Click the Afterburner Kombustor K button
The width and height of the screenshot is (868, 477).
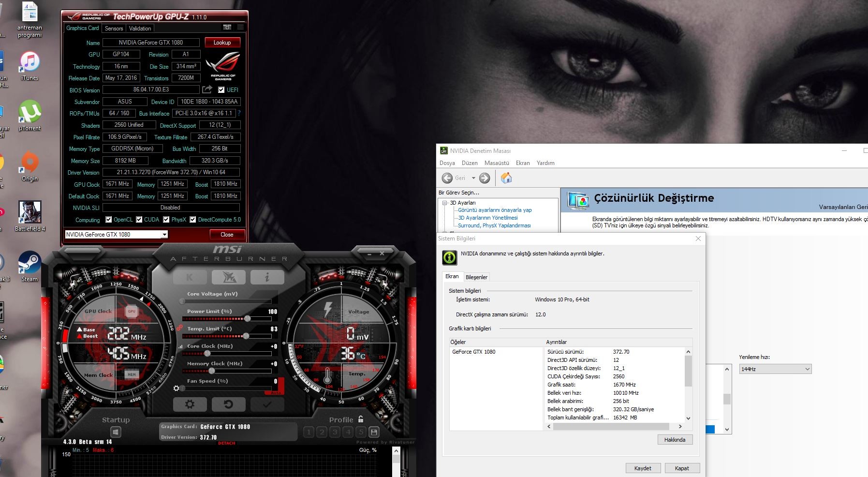[x=190, y=277]
